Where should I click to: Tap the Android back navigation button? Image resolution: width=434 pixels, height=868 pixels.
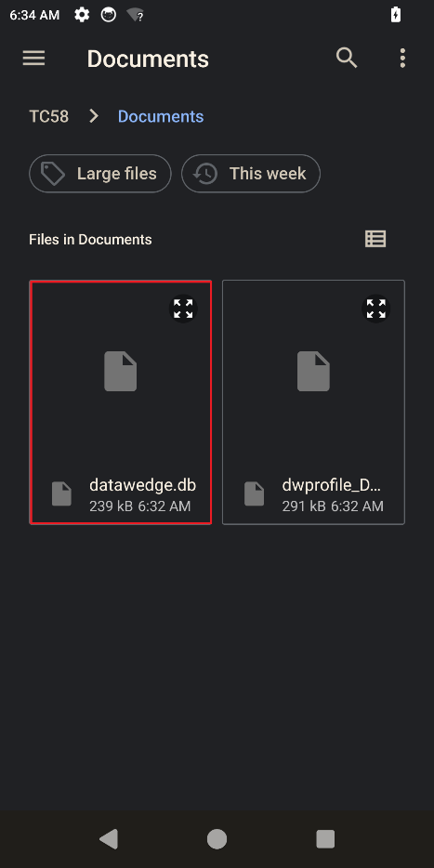point(109,838)
